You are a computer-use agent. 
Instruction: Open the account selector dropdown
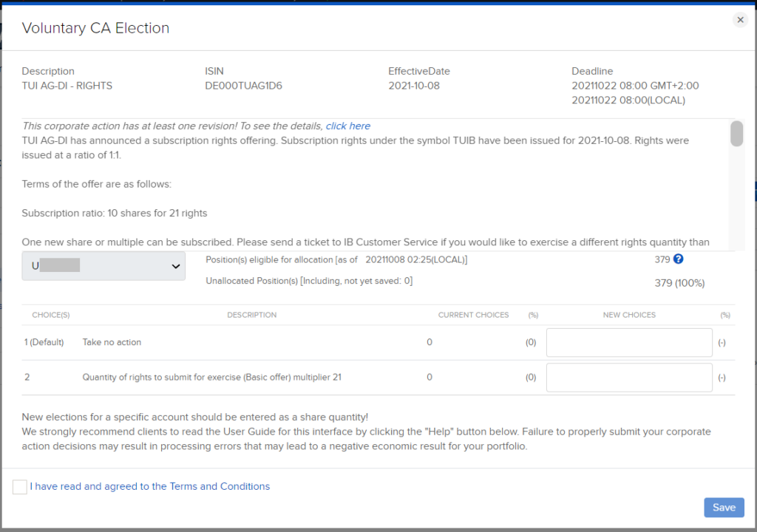[x=103, y=265]
